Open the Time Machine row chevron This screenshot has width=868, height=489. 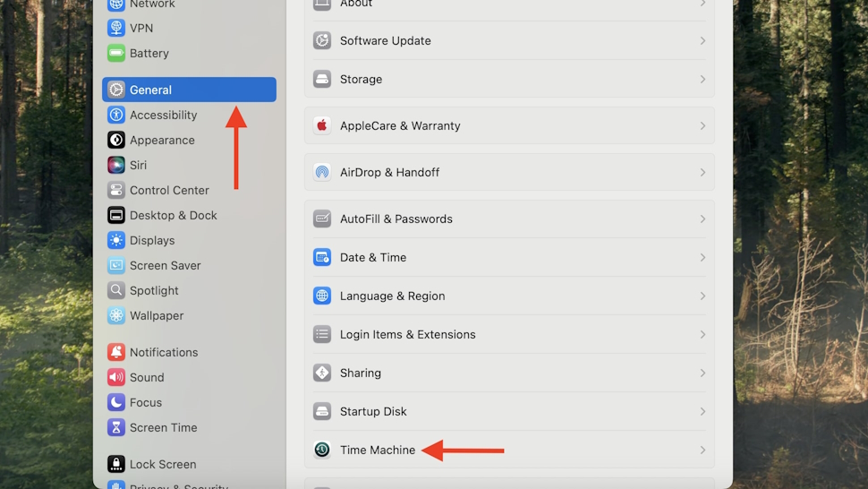tap(702, 450)
